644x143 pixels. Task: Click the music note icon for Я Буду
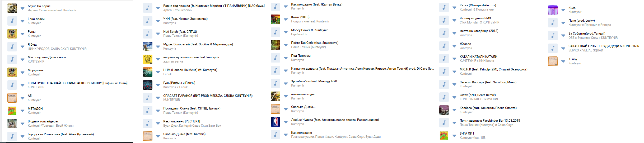pos(12,46)
